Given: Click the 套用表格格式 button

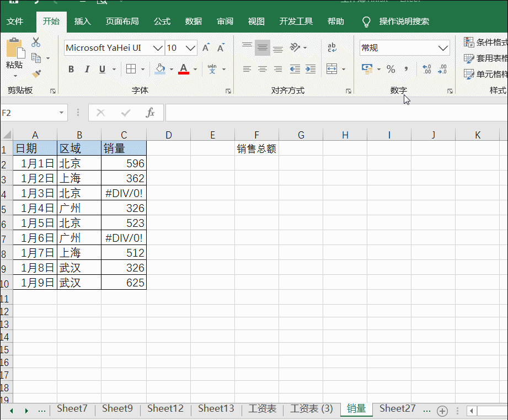Looking at the screenshot, I should pyautogui.click(x=486, y=58).
